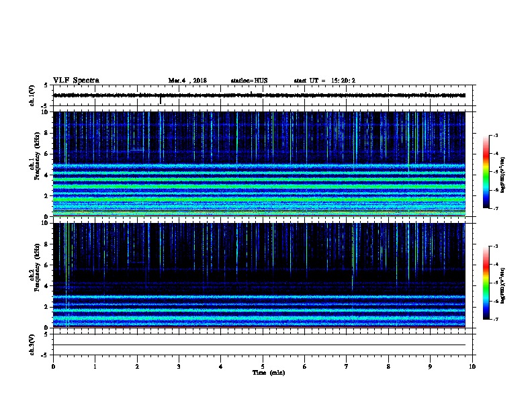The image size is (532, 411).
Task: Click the flat ch.3 voltage trace line
Action: [x=259, y=345]
